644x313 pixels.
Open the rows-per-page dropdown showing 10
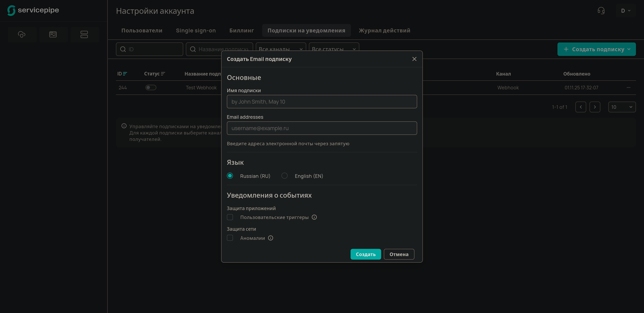[622, 107]
